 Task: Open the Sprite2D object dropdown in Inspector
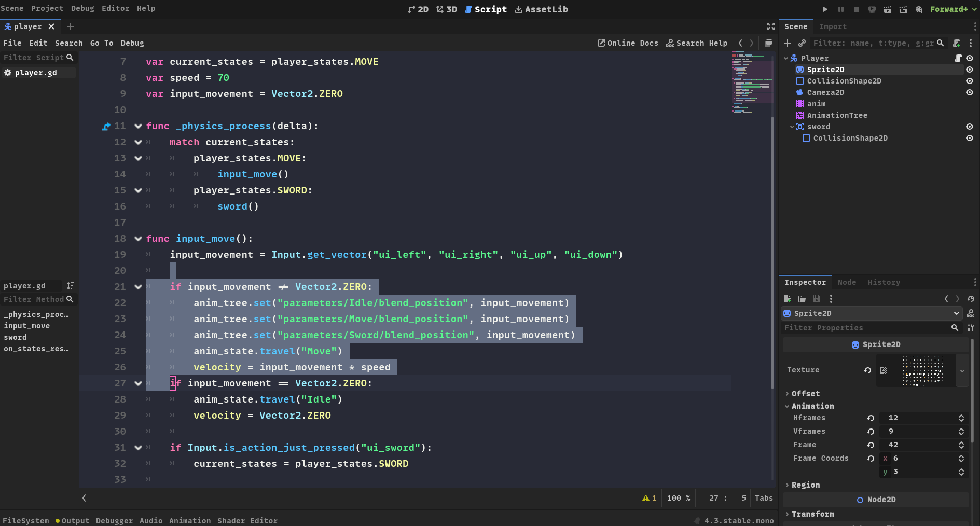click(956, 313)
